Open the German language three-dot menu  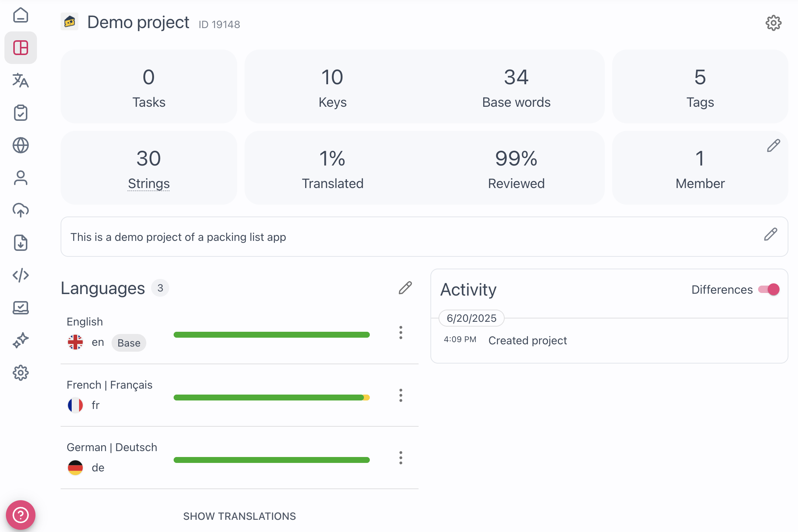[401, 458]
